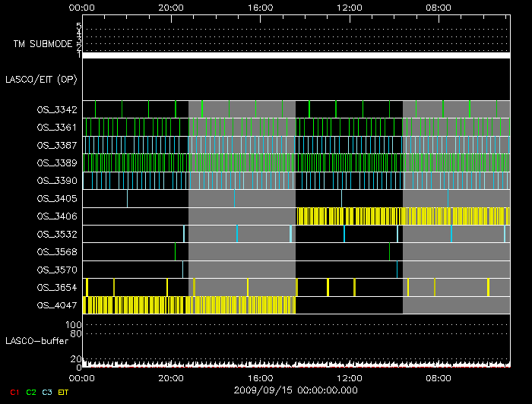Viewport: 532px width, 404px height.
Task: Select the C2 green legend entry
Action: click(x=31, y=392)
